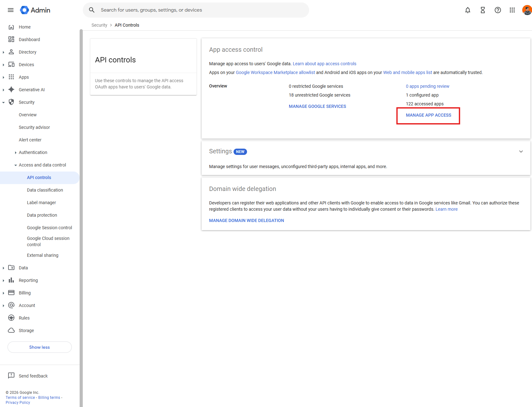Screen dimensions: 532x407
Task: Click the Rules icon
Action: pos(11,318)
